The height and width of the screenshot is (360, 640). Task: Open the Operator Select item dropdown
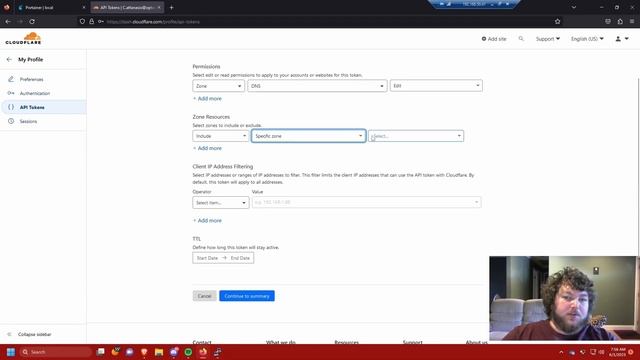220,202
